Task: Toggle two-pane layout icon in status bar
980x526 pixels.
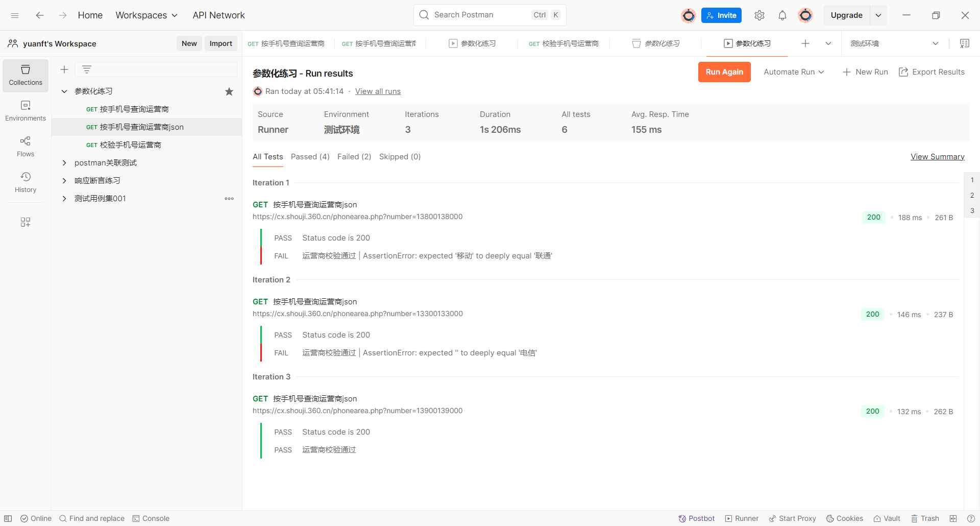Action: tap(953, 518)
